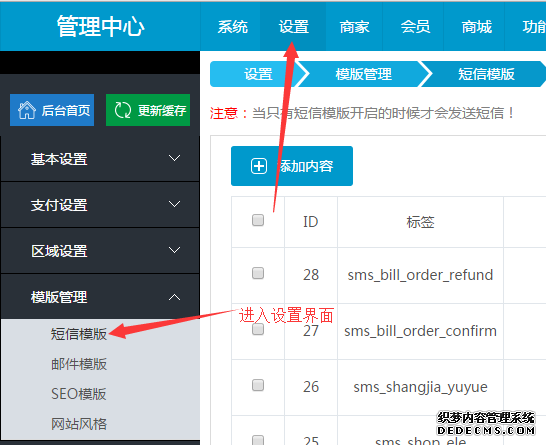Select 网站风格 in the sidebar

coord(79,424)
